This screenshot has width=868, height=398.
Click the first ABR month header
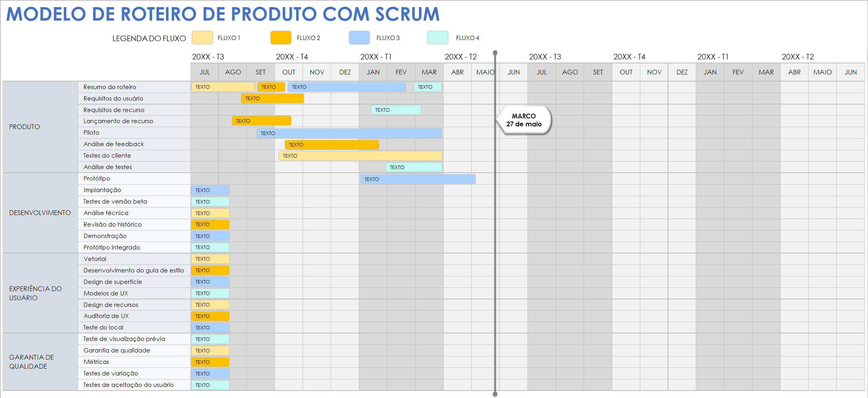coord(457,72)
